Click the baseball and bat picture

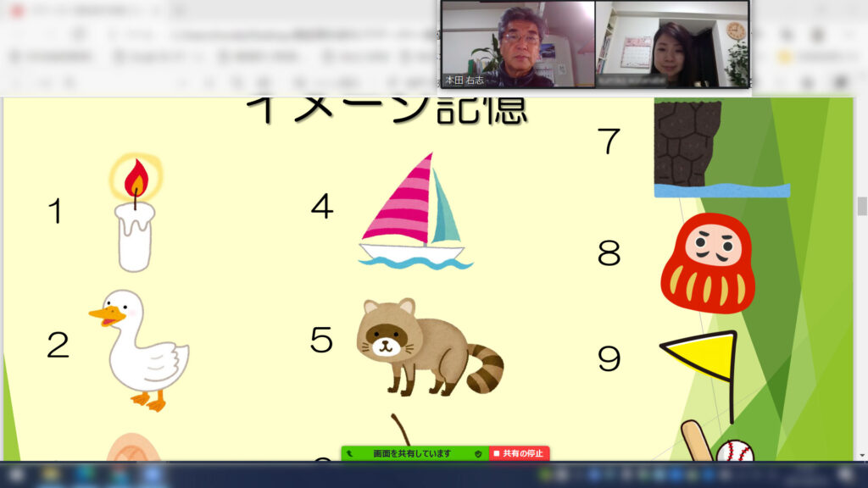tap(716, 444)
